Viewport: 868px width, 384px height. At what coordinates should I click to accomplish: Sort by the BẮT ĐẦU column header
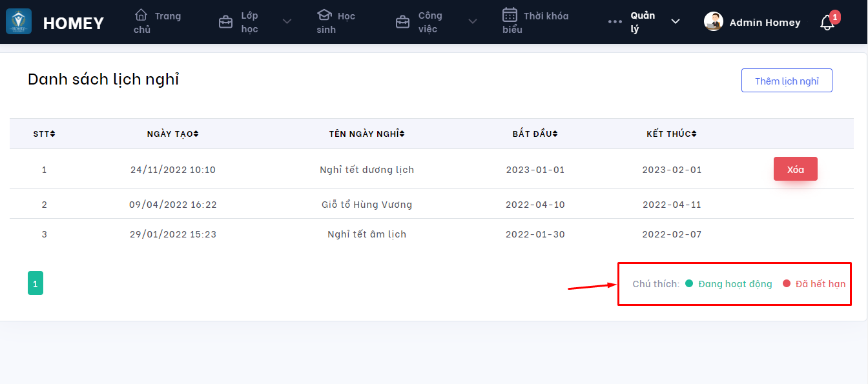[535, 134]
